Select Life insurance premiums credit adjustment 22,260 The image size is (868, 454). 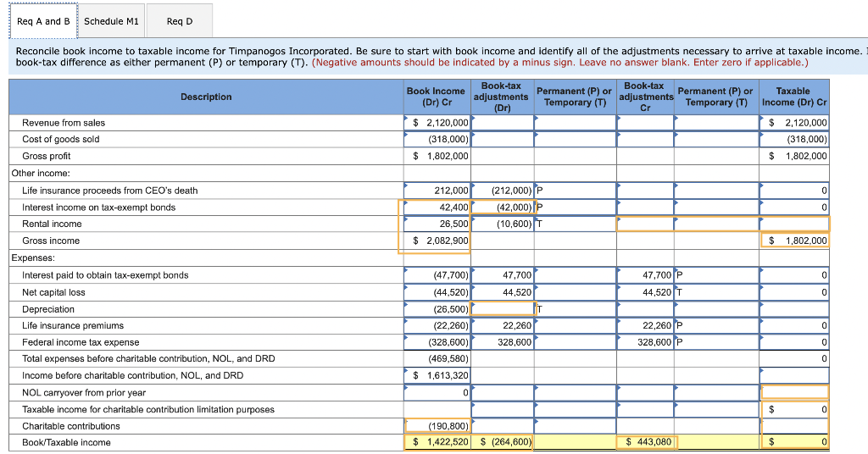(645, 326)
